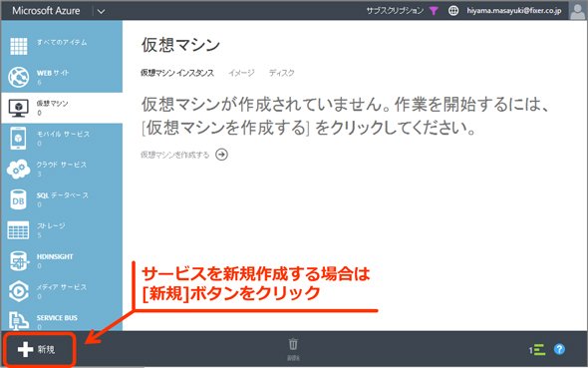The width and height of the screenshot is (588, 368).
Task: Open the blue help question mark
Action: 559,349
